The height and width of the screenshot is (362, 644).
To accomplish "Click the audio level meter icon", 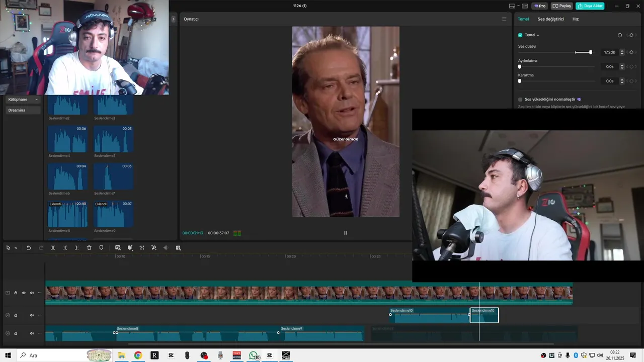I will click(x=237, y=233).
